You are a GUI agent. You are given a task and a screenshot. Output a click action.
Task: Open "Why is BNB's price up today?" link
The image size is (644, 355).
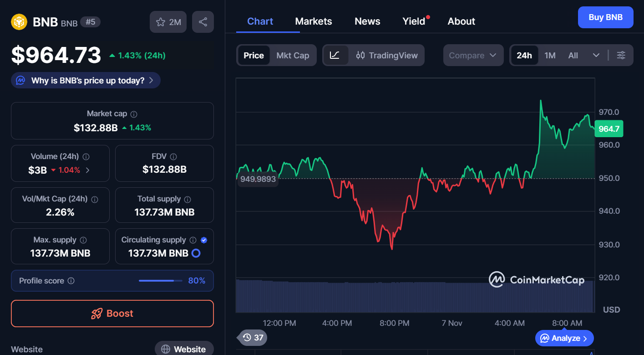coord(85,80)
